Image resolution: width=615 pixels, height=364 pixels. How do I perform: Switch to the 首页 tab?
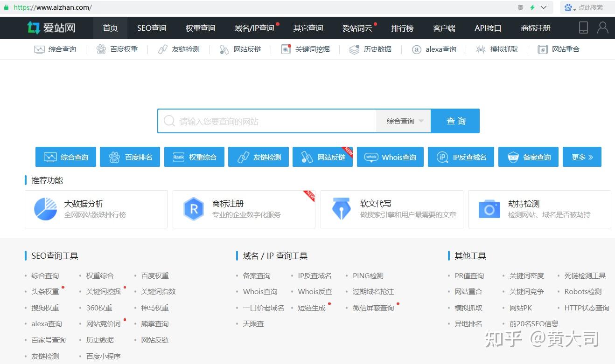click(x=110, y=28)
